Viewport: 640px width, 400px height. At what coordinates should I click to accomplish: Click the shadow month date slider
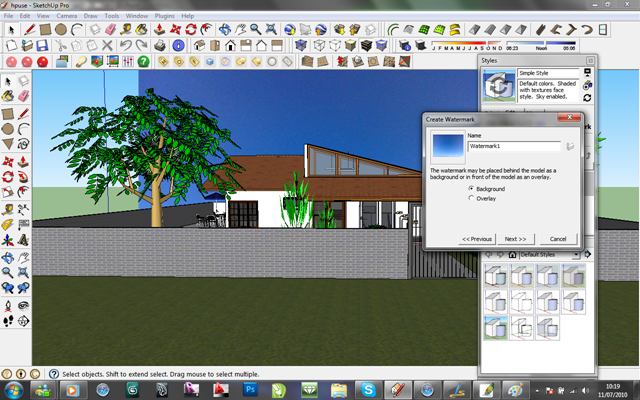tap(467, 43)
